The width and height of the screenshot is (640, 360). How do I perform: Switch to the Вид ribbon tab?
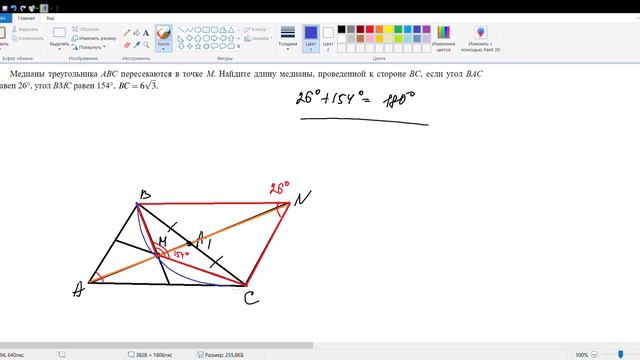tap(50, 18)
